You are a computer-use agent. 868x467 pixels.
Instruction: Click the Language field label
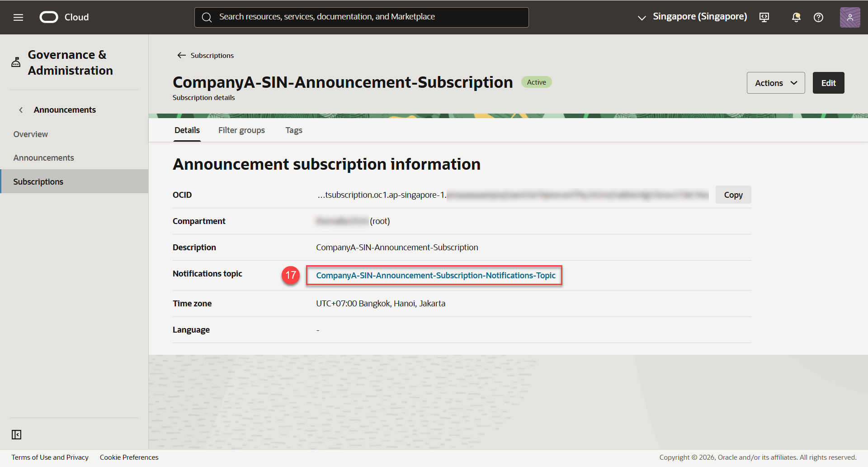coord(191,330)
